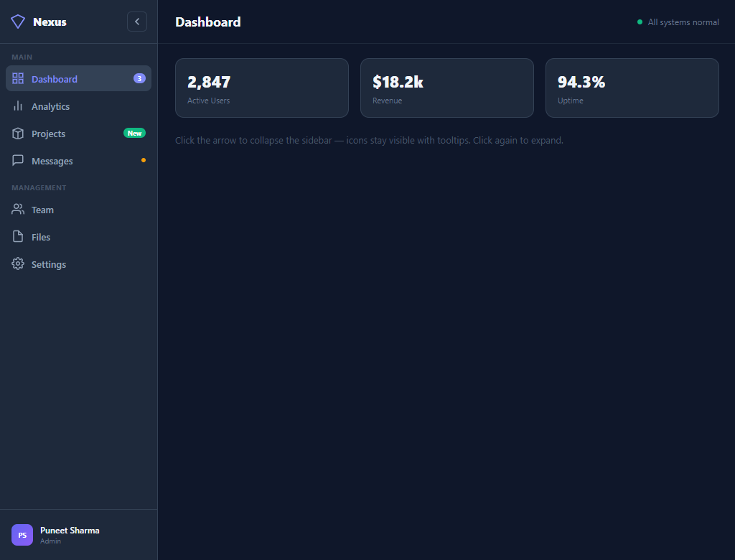
Task: Click the Team people icon
Action: pyautogui.click(x=18, y=209)
